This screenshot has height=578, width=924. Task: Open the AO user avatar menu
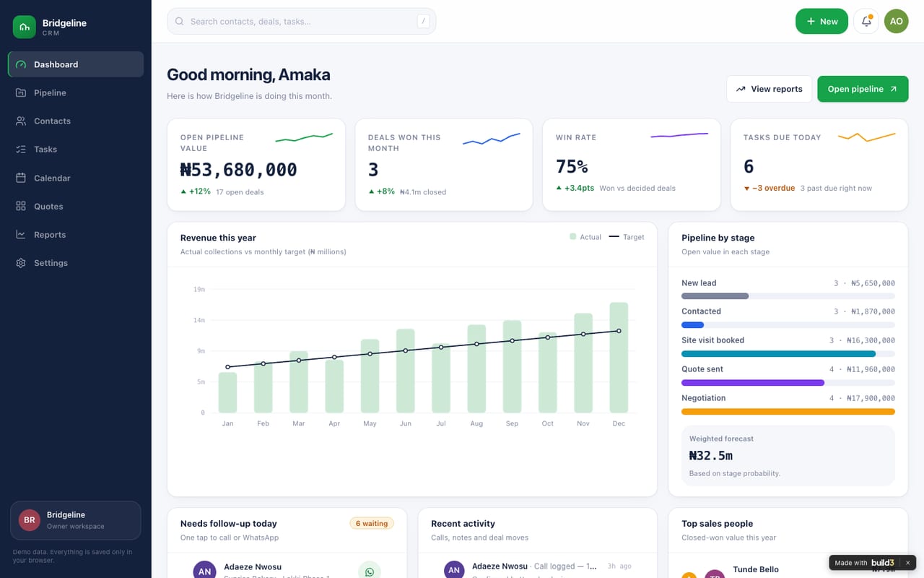(x=896, y=21)
